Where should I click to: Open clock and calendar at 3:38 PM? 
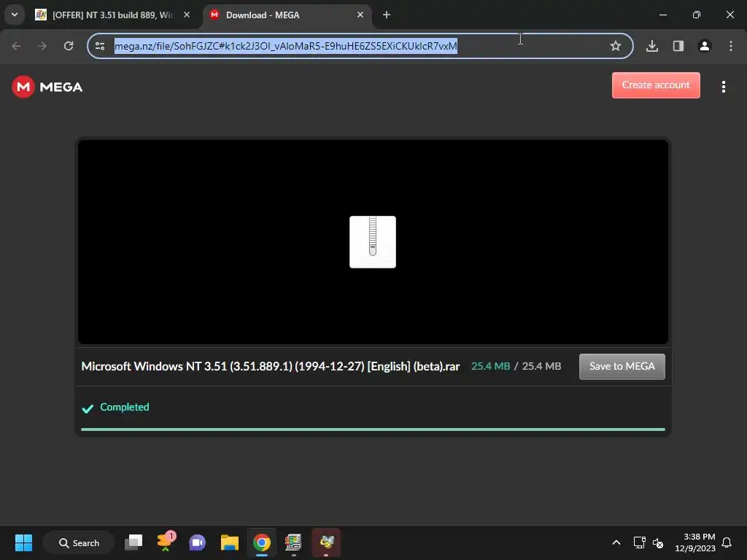pos(695,542)
